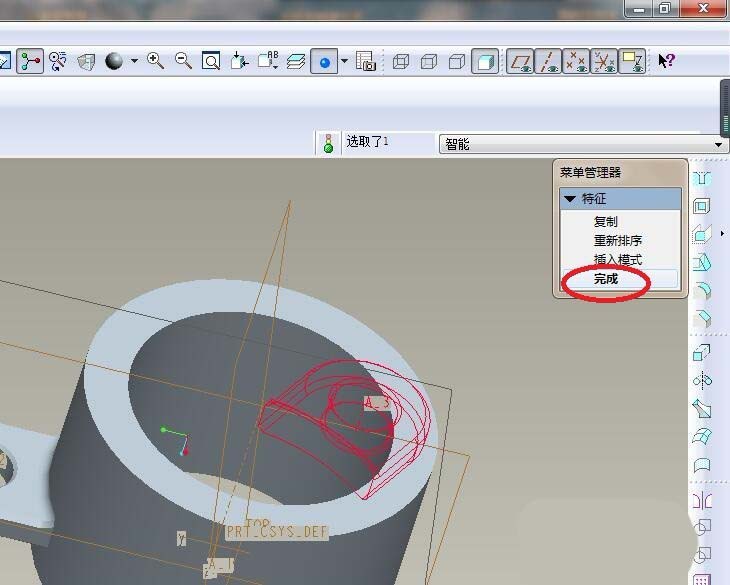Viewport: 730px width, 585px height.
Task: Open the 智能 selection filter dropdown
Action: [582, 144]
